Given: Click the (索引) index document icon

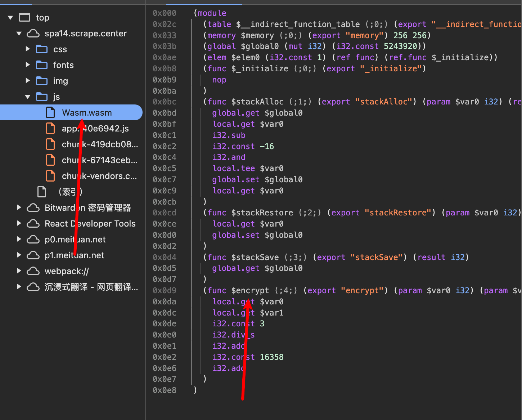Looking at the screenshot, I should coord(42,192).
